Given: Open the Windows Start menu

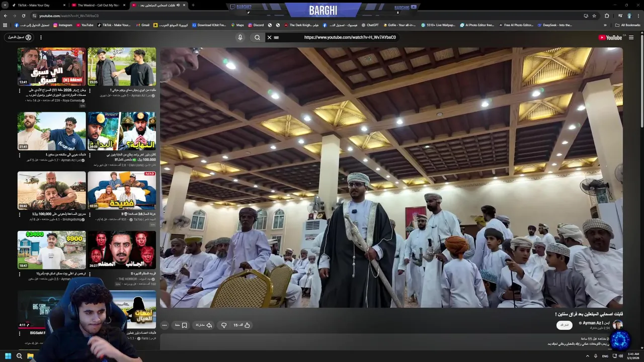Looking at the screenshot, I should click(8, 356).
